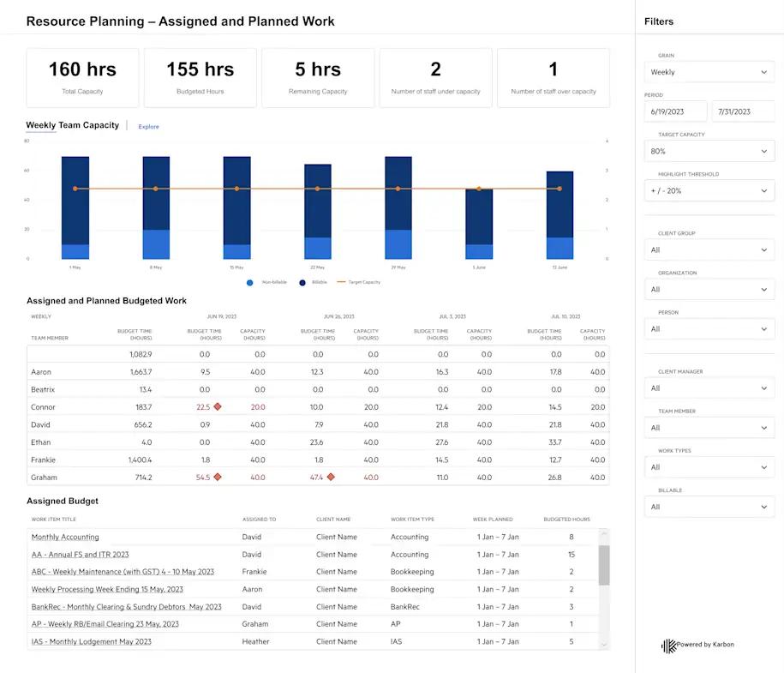
Task: Open the Billable filter dropdown
Action: pyautogui.click(x=709, y=507)
